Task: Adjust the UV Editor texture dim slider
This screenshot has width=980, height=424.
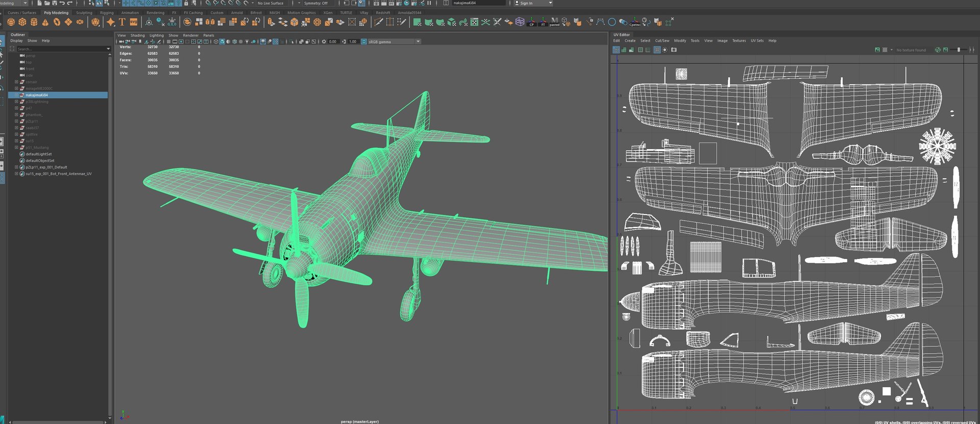Action: (x=959, y=50)
